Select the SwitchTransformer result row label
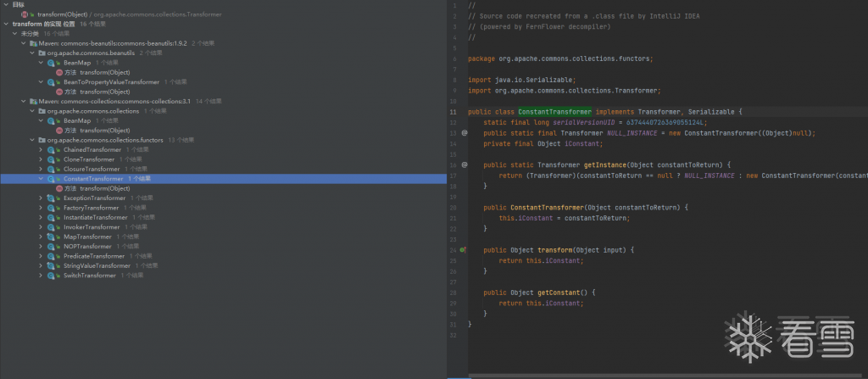Image resolution: width=868 pixels, height=379 pixels. tap(90, 276)
